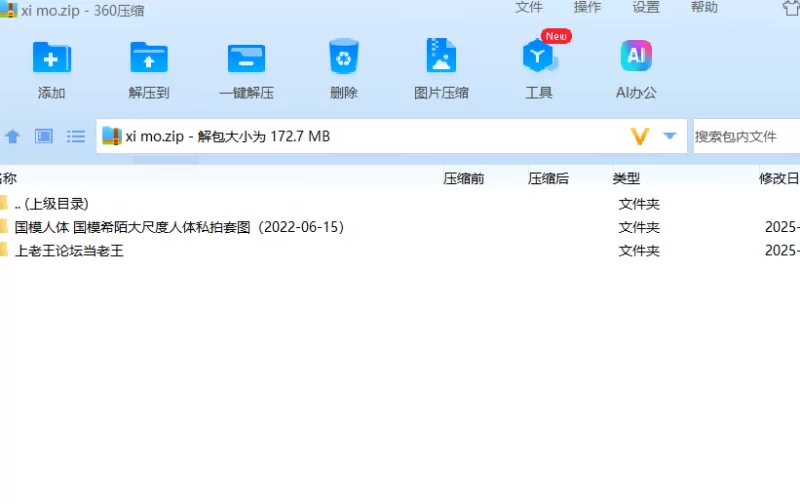The width and height of the screenshot is (800, 504).
Task: Go up one level with the blue arrow
Action: [13, 136]
